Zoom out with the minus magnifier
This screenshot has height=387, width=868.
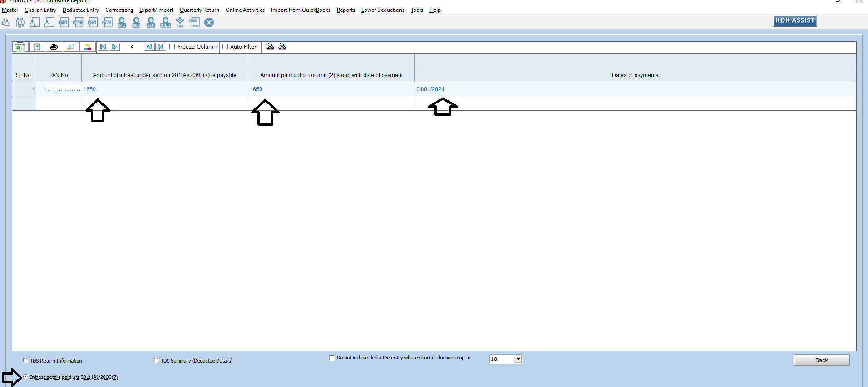point(282,46)
